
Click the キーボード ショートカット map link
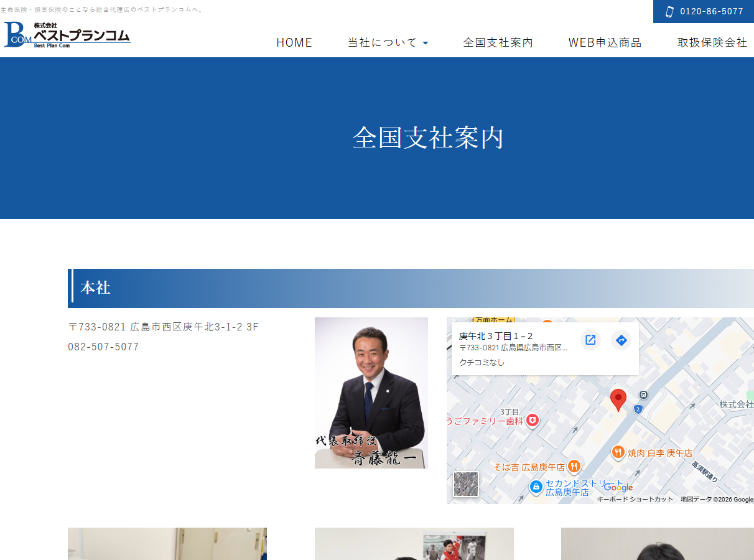(635, 499)
